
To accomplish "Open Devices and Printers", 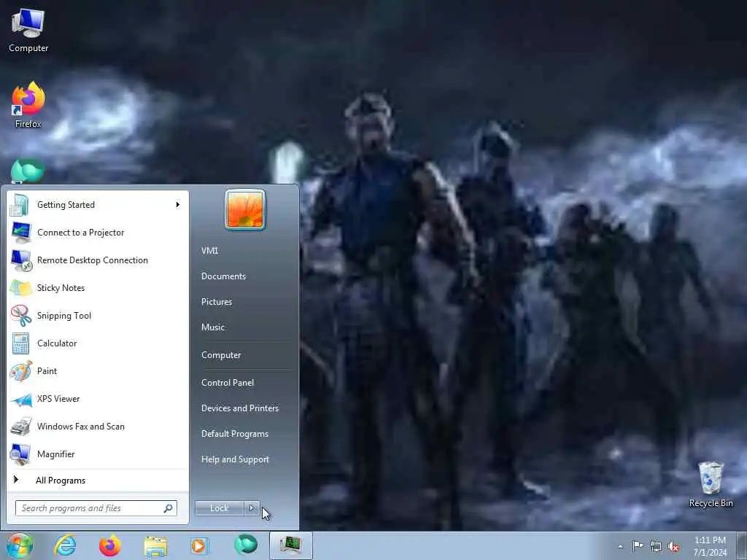I will pyautogui.click(x=239, y=408).
